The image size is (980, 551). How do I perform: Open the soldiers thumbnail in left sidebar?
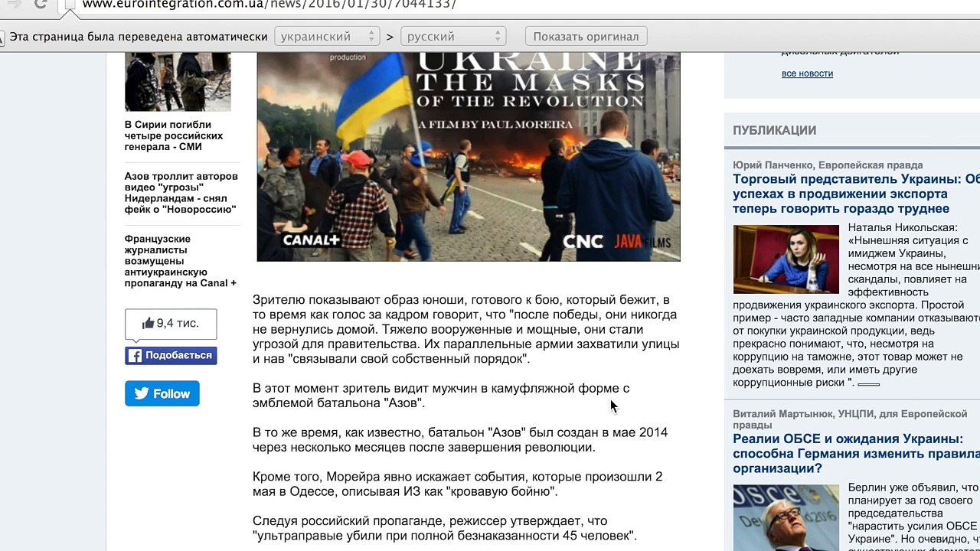coord(178,82)
